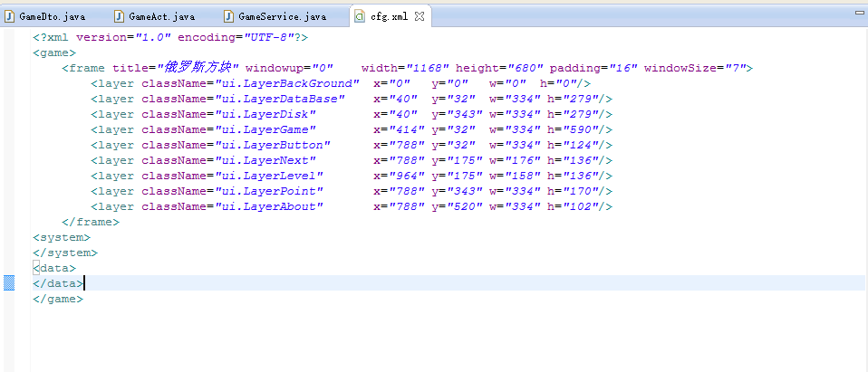Click w="176" in the LayerNext row
This screenshot has height=372, width=868.
515,161
